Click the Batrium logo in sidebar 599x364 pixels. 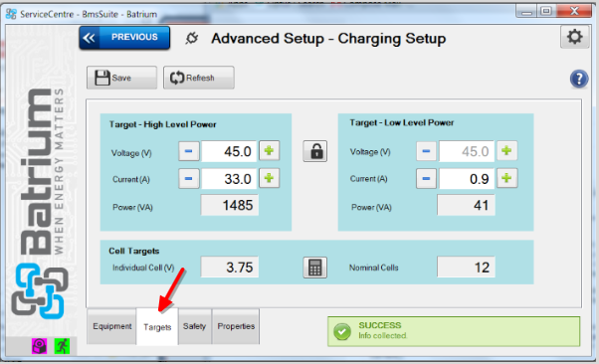coord(41,204)
